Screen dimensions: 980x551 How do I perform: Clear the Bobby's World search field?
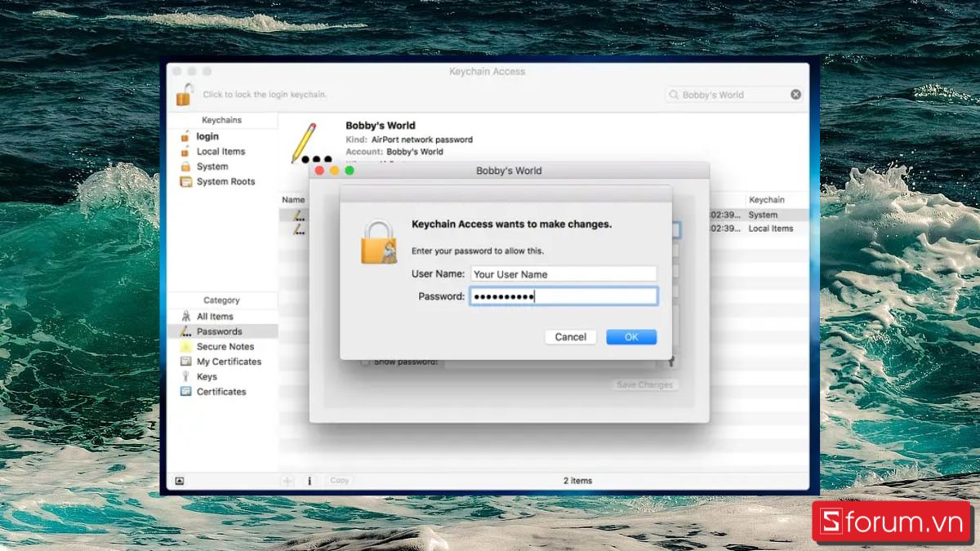[795, 94]
